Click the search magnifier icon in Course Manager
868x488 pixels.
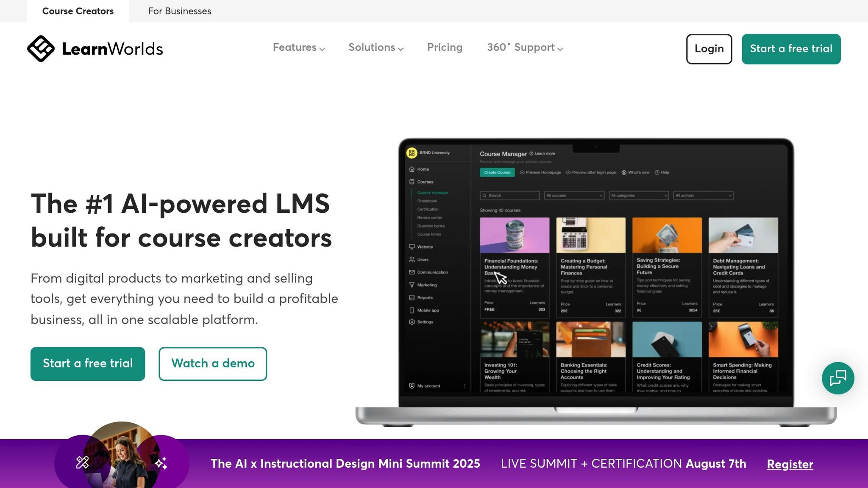[x=484, y=195]
